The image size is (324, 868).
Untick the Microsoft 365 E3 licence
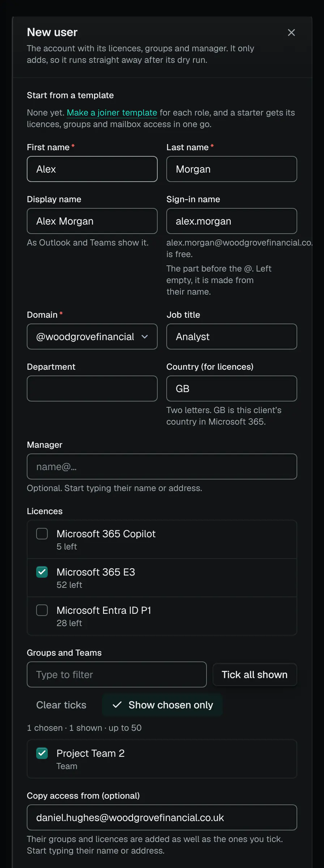coord(42,572)
